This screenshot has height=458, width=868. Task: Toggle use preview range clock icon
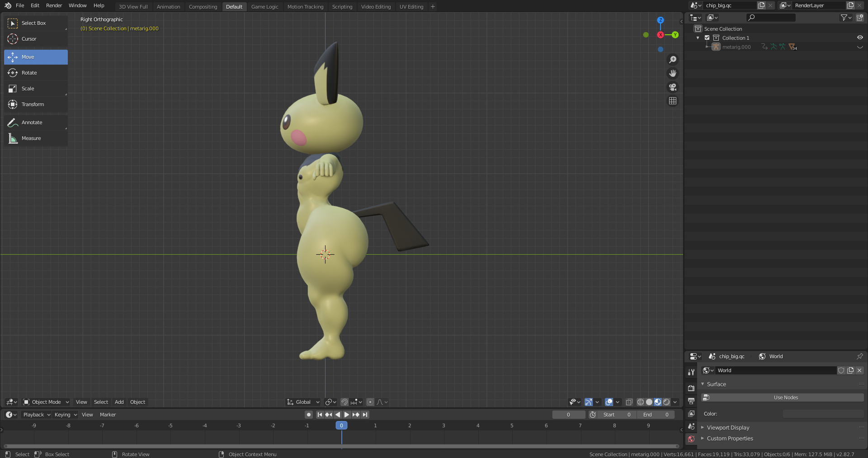point(592,415)
